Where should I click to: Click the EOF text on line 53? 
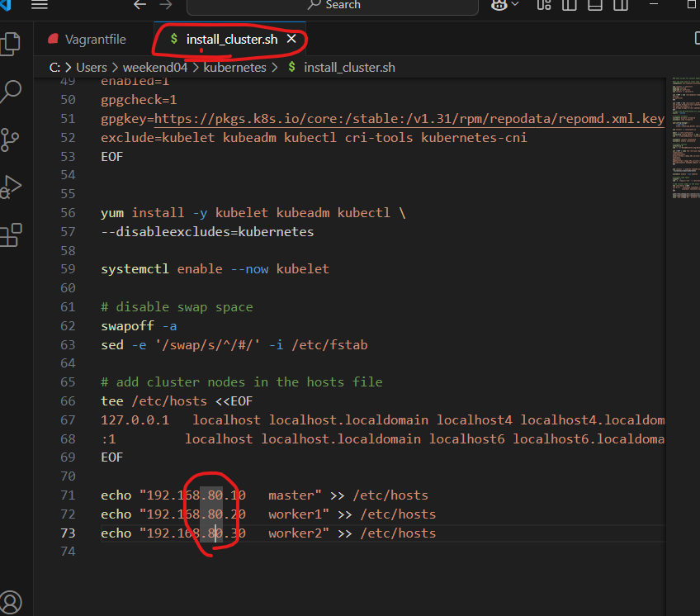(112, 157)
